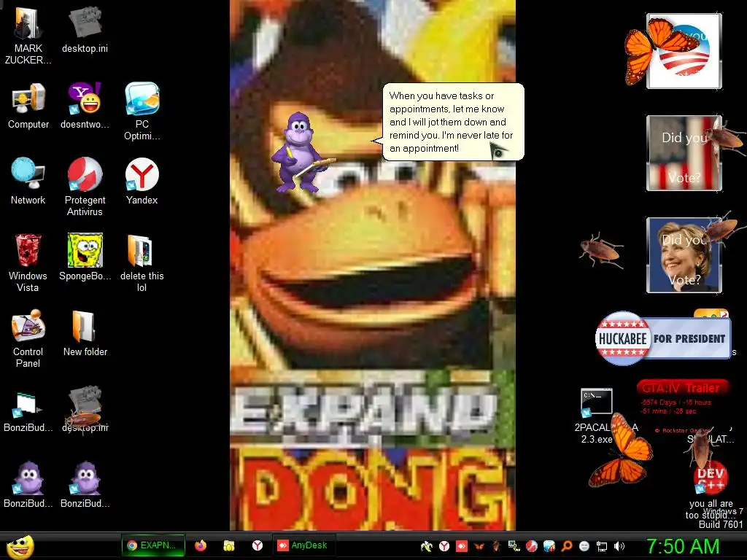Click the flag 'Did you Vote?' gadget
The height and width of the screenshot is (560, 747).
click(x=684, y=153)
